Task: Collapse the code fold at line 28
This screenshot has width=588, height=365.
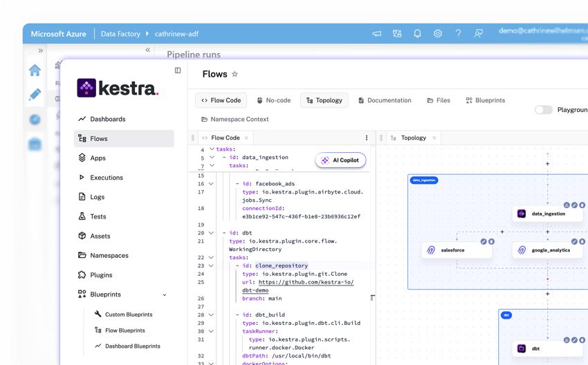Action: point(212,315)
